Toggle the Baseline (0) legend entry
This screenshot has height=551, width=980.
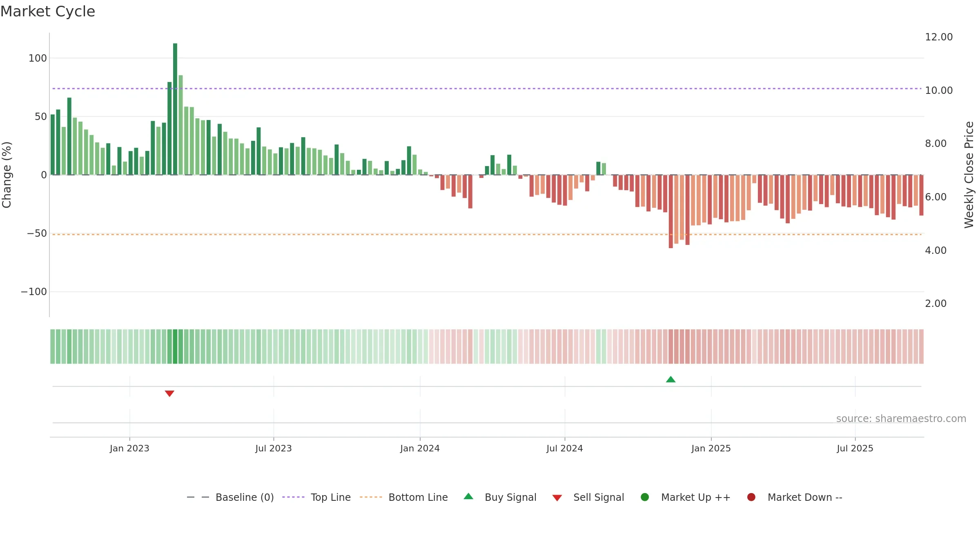tap(230, 497)
